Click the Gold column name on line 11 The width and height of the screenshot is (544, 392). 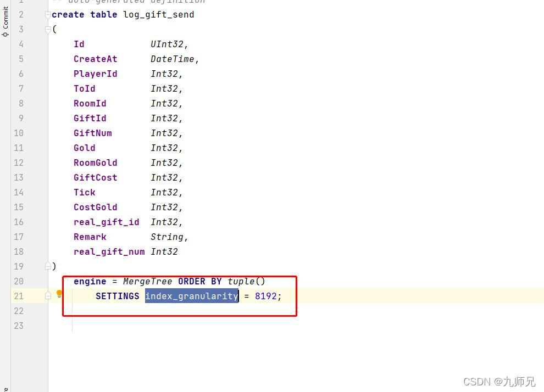(84, 148)
